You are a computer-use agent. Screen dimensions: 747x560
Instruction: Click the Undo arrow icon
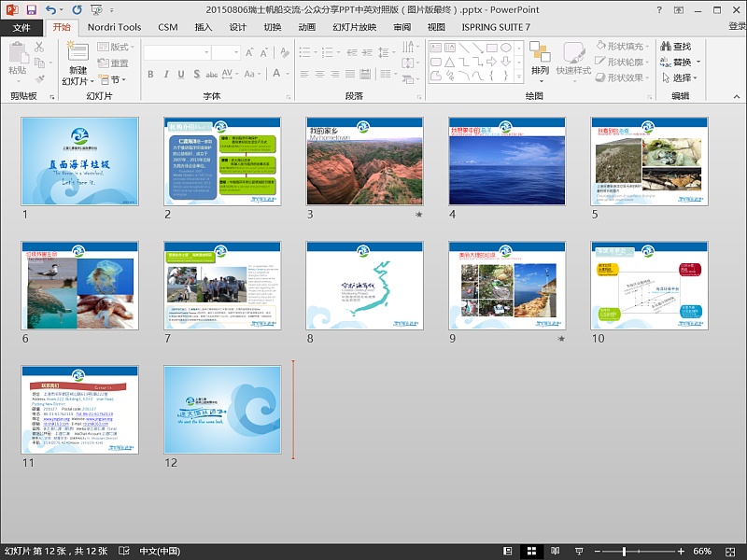tap(50, 9)
